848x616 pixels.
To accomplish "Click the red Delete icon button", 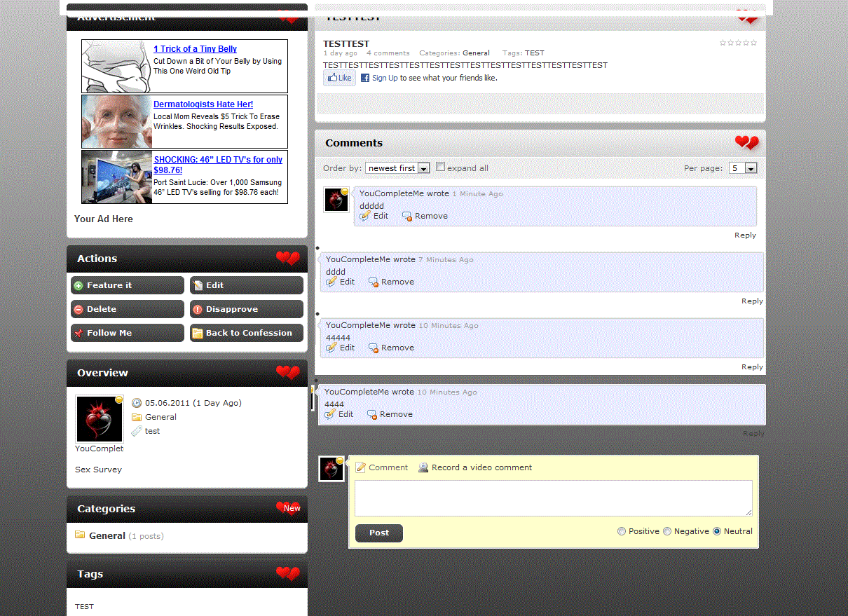I will click(x=78, y=310).
